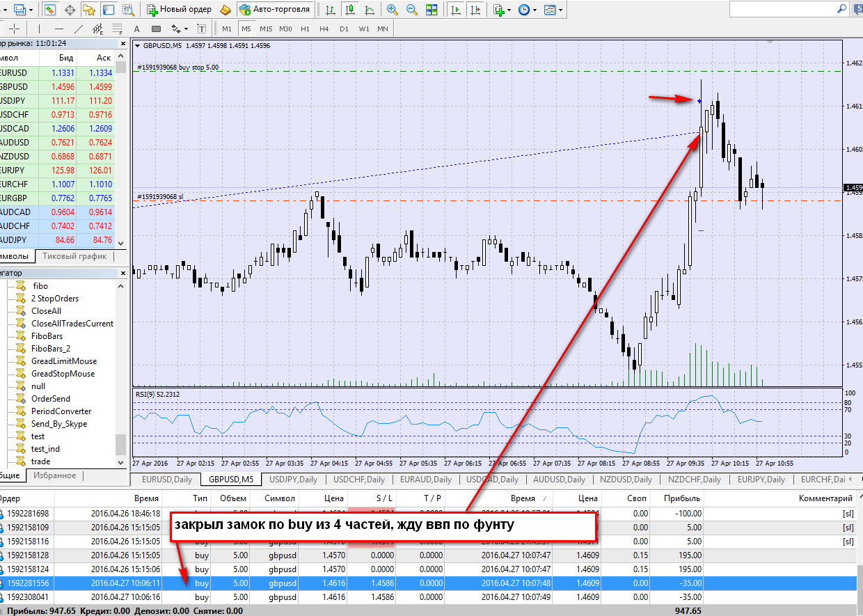Expand the Templates dropdown arrow
863x616 pixels.
pyautogui.click(x=561, y=10)
